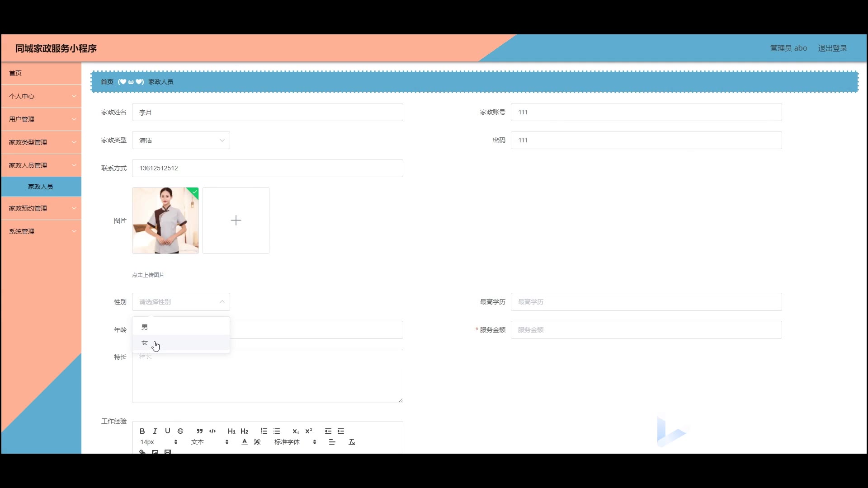The height and width of the screenshot is (488, 868).
Task: Apply underline in editor toolbar
Action: 168,431
